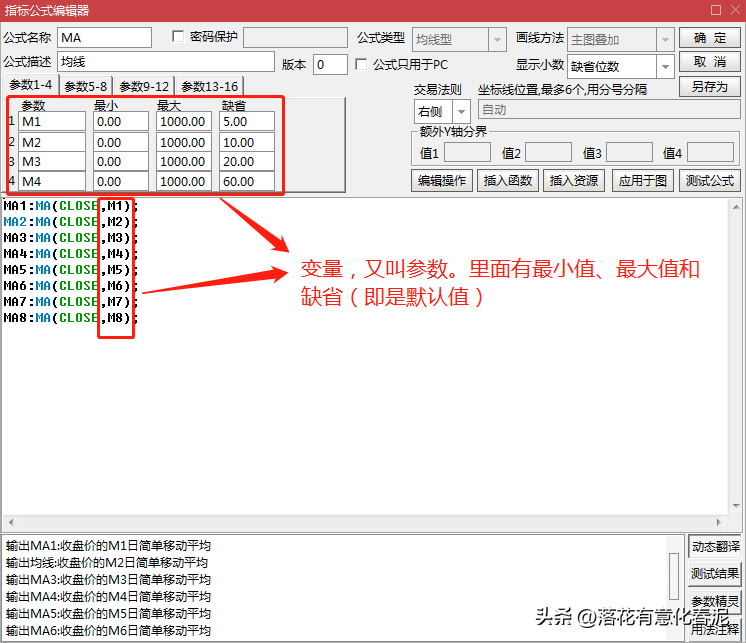This screenshot has height=643, width=746.
Task: Close the 指标公式编辑器 window
Action: point(736,10)
